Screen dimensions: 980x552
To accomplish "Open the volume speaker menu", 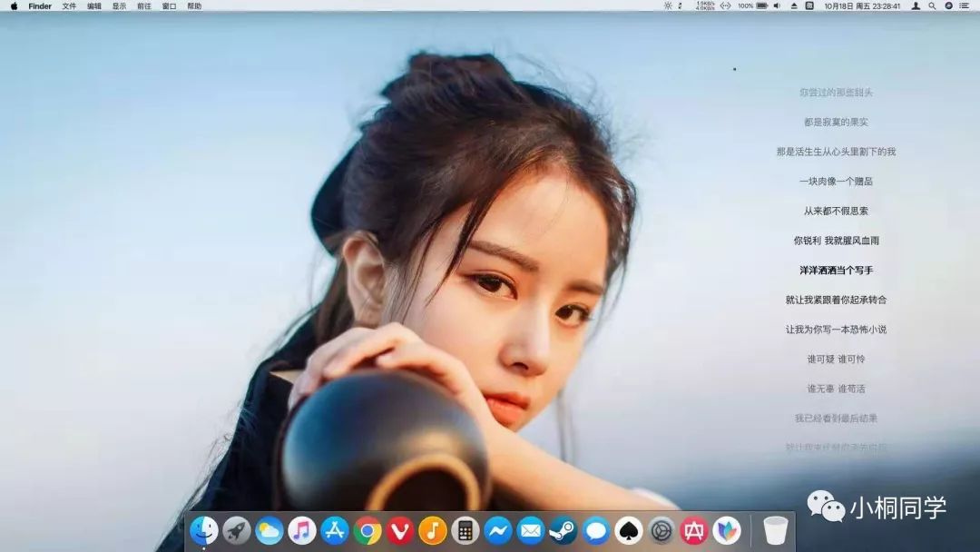I will [777, 5].
